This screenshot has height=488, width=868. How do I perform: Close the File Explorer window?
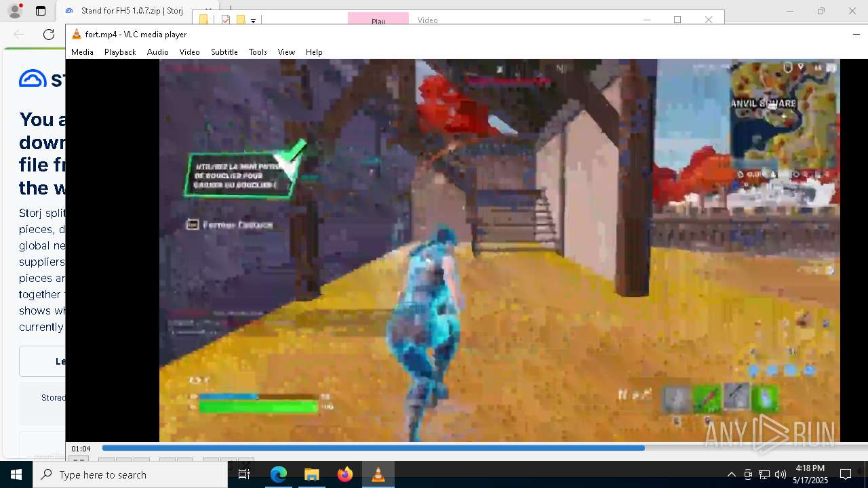(709, 19)
